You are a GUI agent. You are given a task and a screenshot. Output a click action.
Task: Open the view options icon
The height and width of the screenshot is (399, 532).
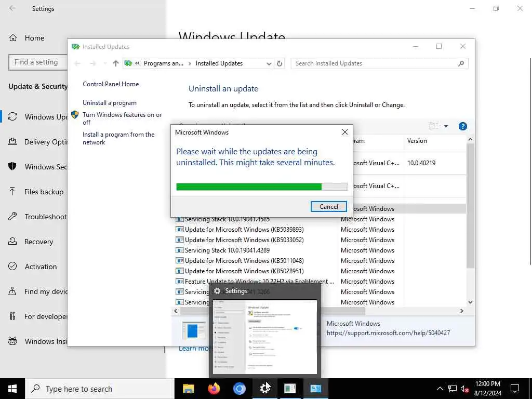(x=434, y=126)
